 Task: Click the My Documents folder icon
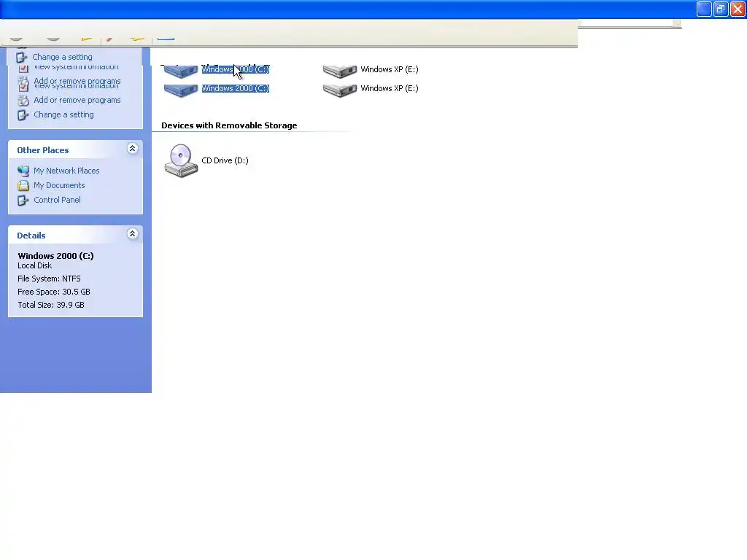(23, 186)
